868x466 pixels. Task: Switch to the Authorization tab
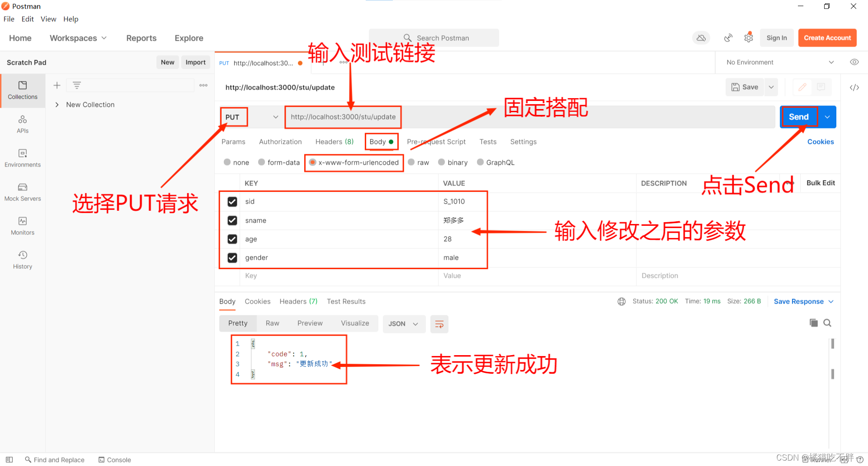(x=280, y=142)
